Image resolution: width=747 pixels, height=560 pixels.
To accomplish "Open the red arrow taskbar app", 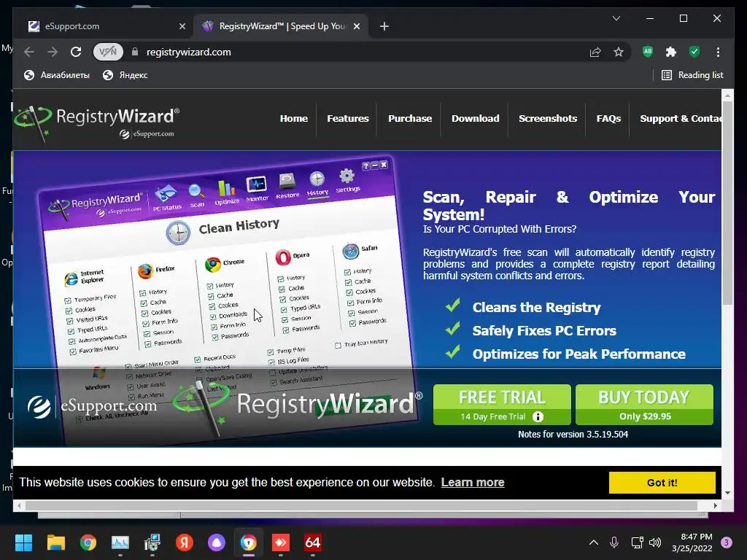I will 281,542.
